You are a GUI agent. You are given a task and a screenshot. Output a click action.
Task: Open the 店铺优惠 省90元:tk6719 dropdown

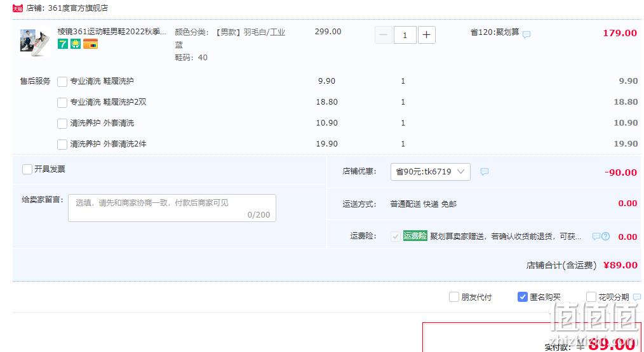coord(430,172)
